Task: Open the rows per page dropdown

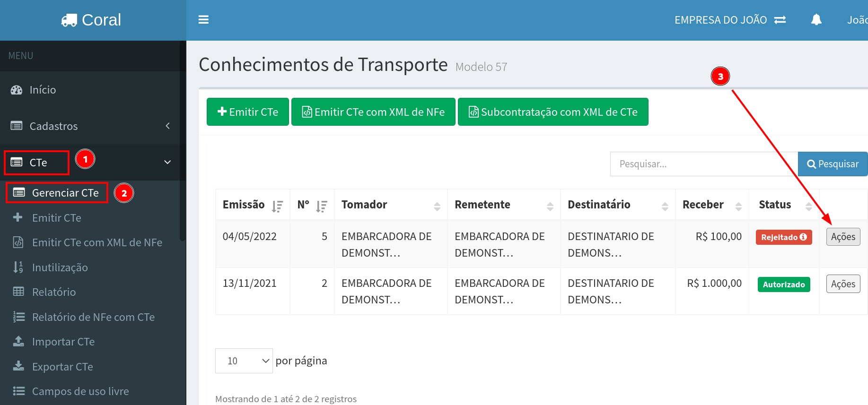Action: [x=244, y=361]
